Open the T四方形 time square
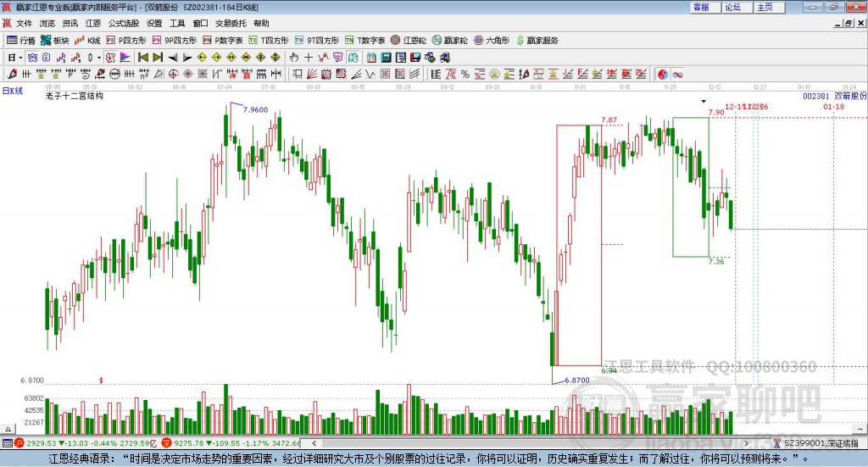The height and width of the screenshot is (467, 868). pos(269,41)
